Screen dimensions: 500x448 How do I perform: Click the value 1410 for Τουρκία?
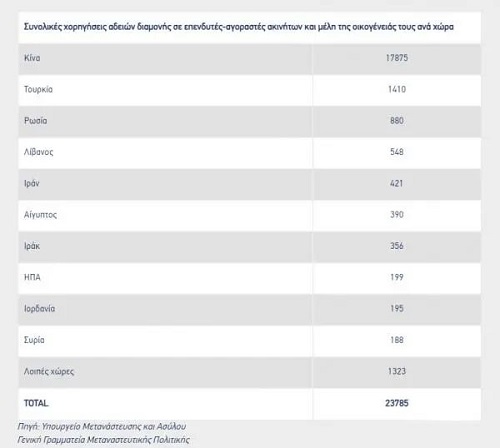coord(397,89)
